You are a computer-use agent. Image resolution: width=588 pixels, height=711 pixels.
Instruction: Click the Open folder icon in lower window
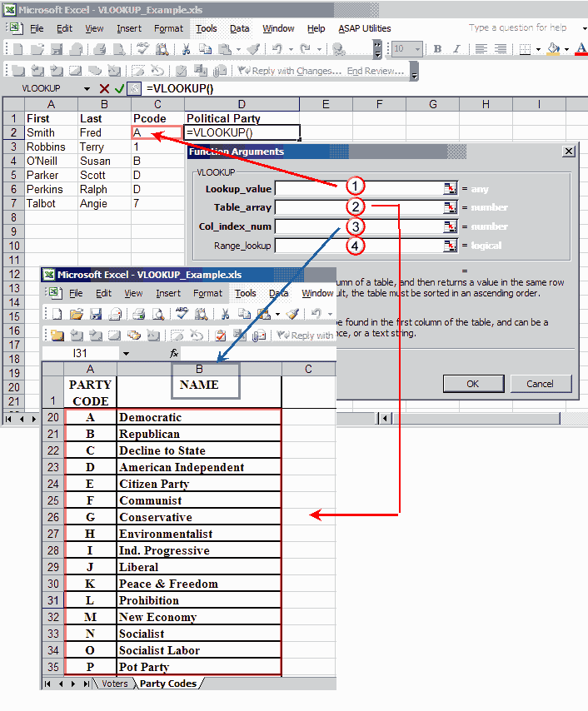[77, 314]
